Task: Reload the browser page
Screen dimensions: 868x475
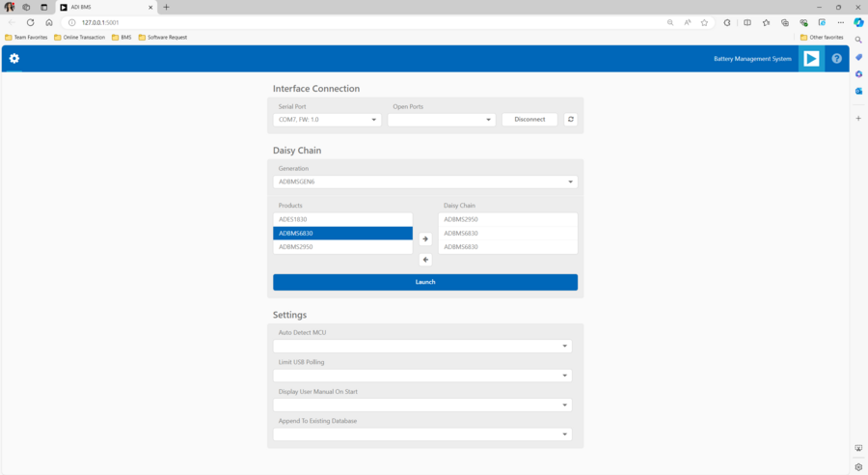Action: pyautogui.click(x=30, y=22)
